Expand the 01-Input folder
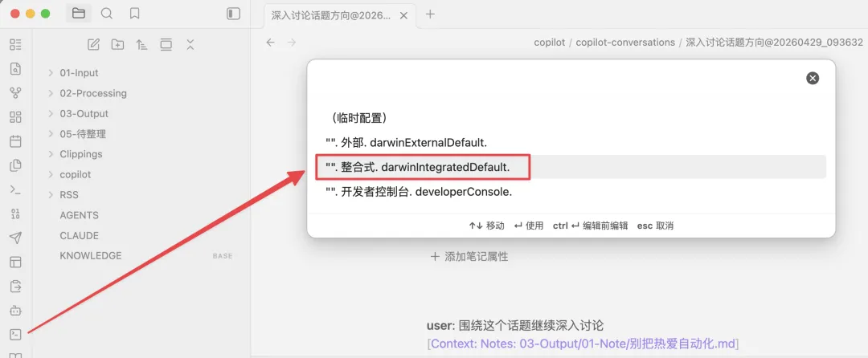This screenshot has height=358, width=868. click(x=78, y=73)
